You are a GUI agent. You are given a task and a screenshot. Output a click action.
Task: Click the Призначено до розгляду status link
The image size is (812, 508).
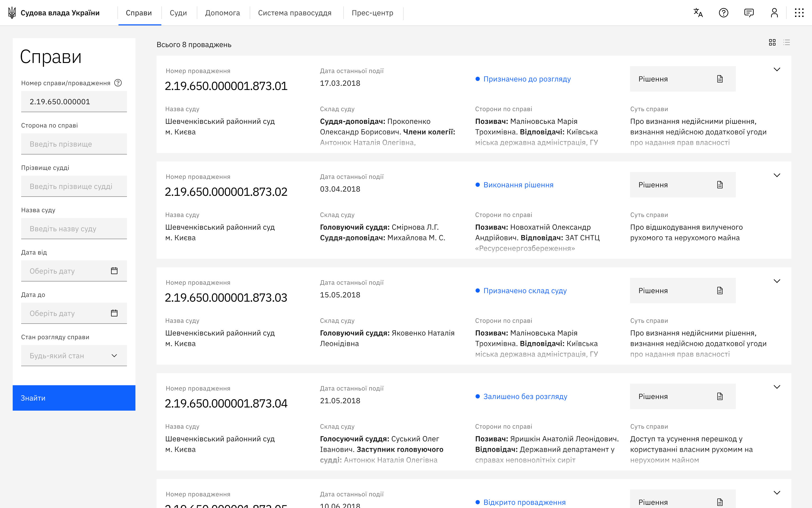click(x=527, y=79)
